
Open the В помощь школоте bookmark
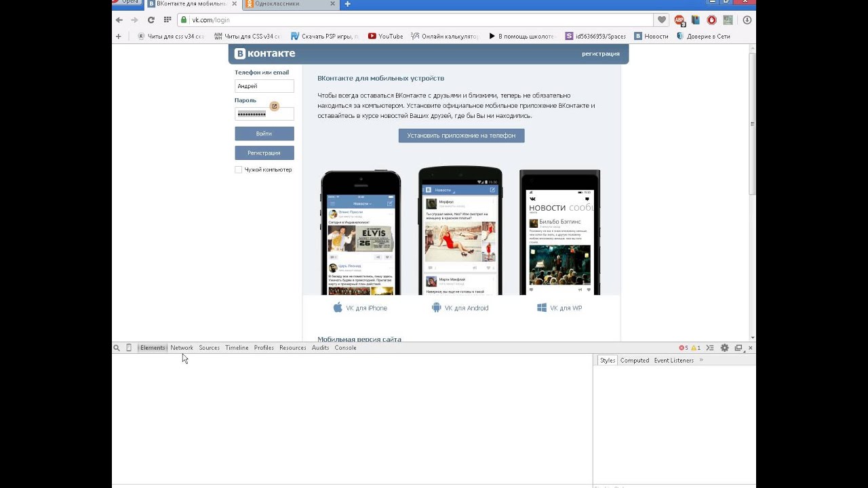[x=521, y=36]
